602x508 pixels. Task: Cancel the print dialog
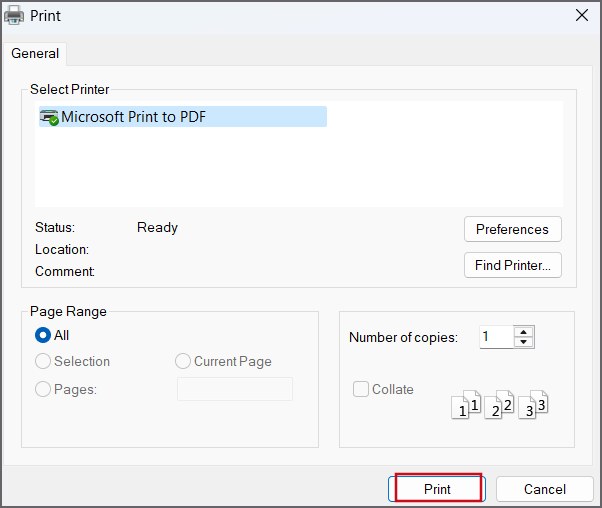pyautogui.click(x=545, y=489)
